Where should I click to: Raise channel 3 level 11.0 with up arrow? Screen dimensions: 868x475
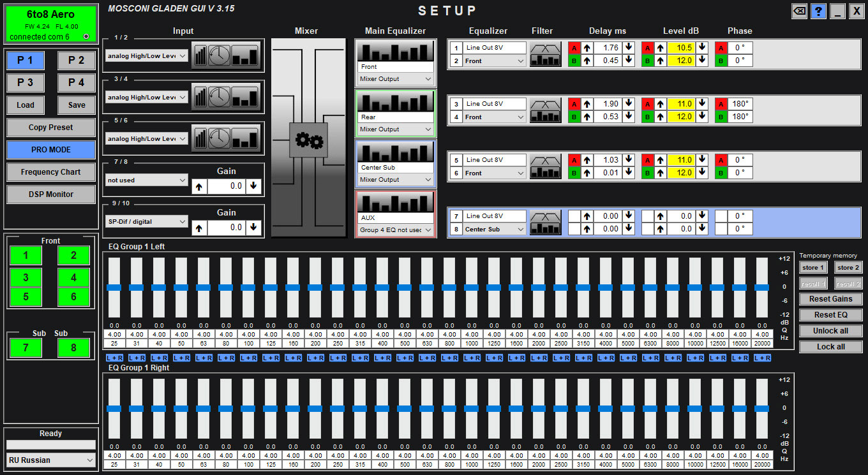point(661,104)
